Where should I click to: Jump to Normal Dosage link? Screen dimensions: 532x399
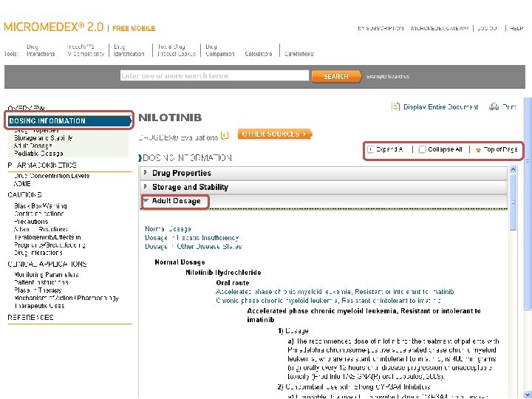[168, 229]
